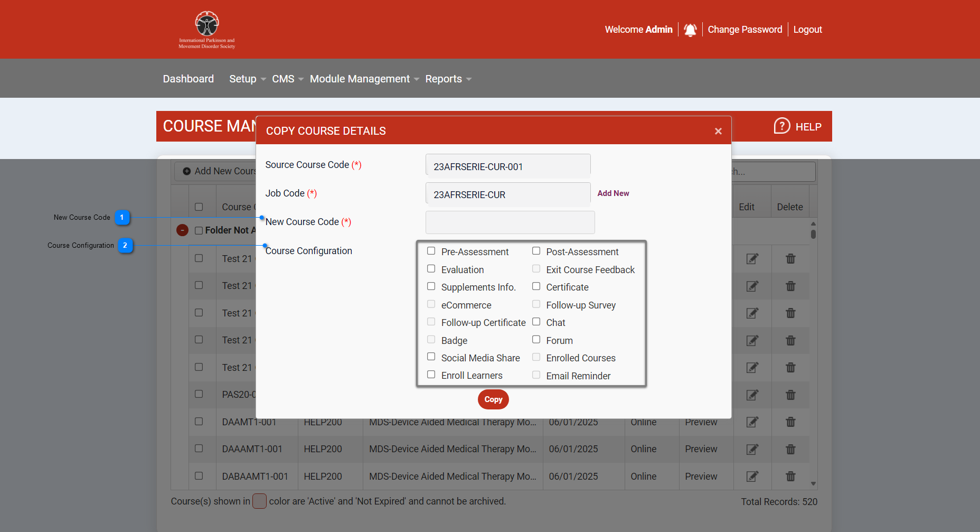The width and height of the screenshot is (980, 532).
Task: Click the New Course Code input field
Action: coord(510,222)
